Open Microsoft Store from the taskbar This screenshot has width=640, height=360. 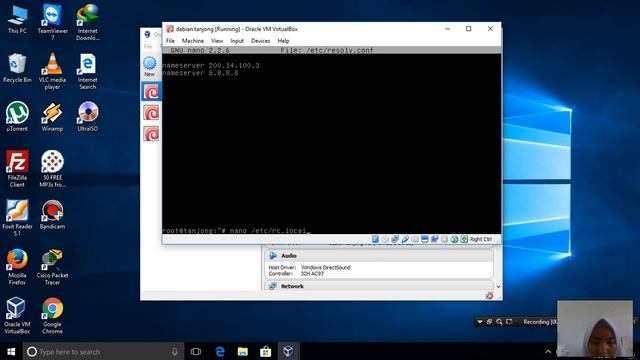tap(265, 351)
